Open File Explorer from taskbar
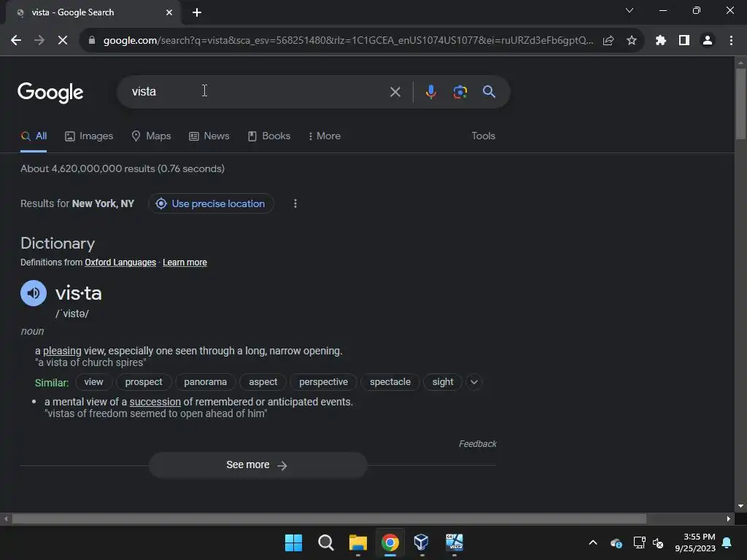 point(357,542)
